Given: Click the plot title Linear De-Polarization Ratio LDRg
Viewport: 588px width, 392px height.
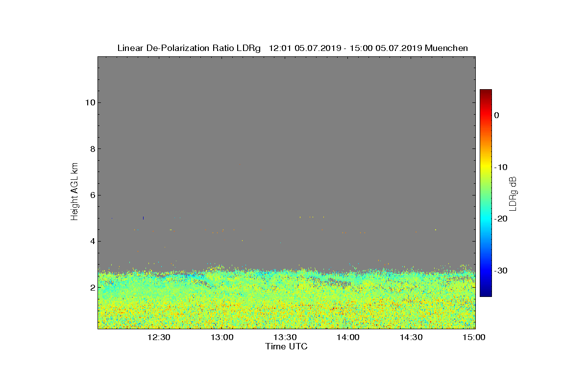Looking at the screenshot, I should 189,48.
